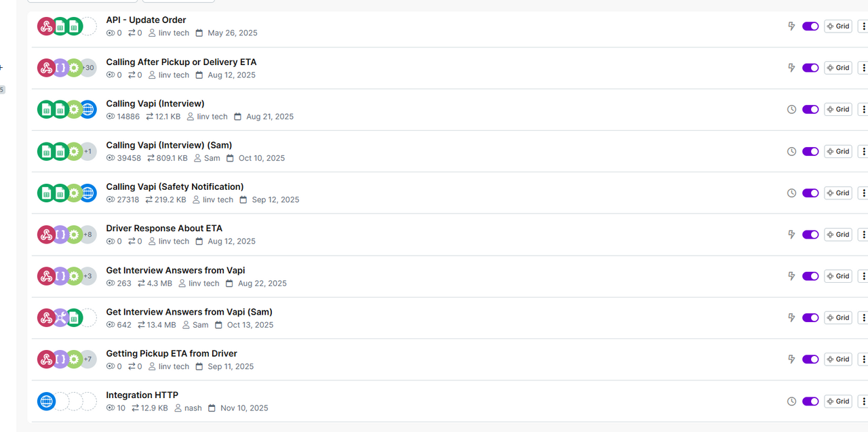Open the Calling Vapi (Interview) scenario
The width and height of the screenshot is (868, 432).
click(155, 104)
